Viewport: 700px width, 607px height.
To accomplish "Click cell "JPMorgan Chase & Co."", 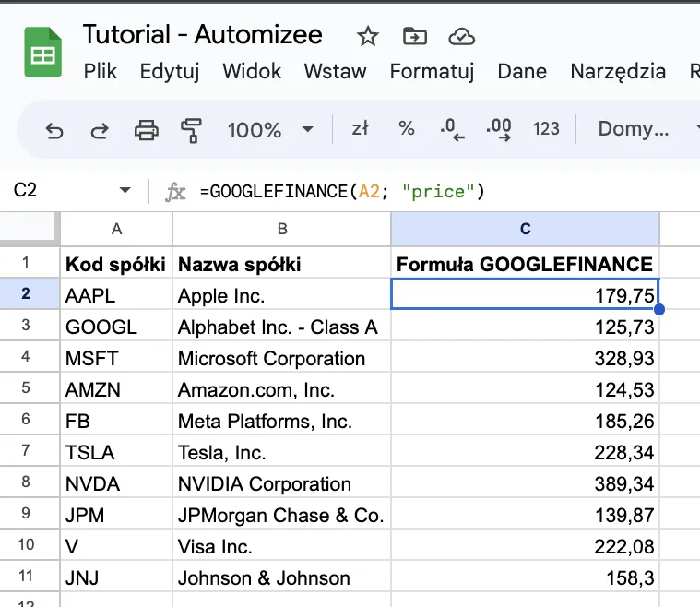I will point(281,513).
